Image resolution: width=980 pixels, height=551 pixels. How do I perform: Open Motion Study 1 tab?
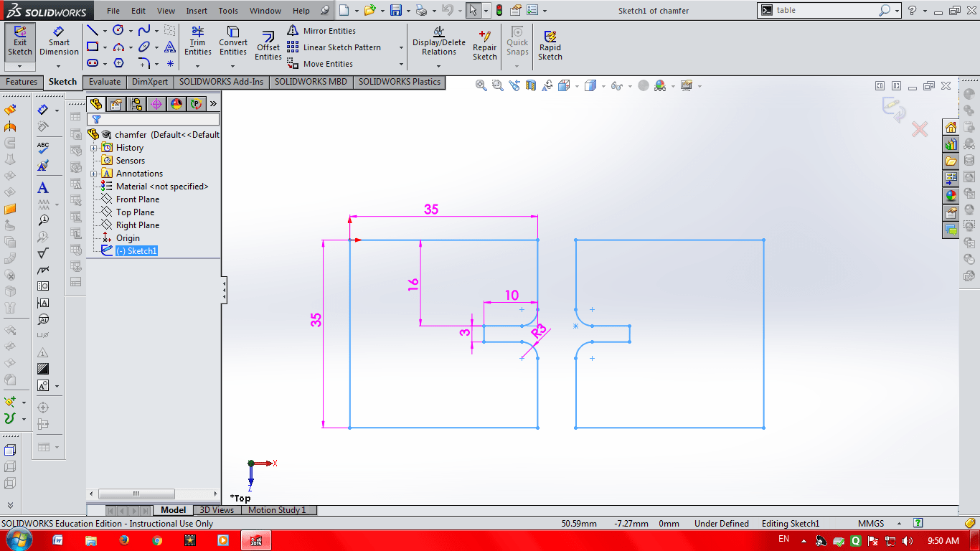277,510
